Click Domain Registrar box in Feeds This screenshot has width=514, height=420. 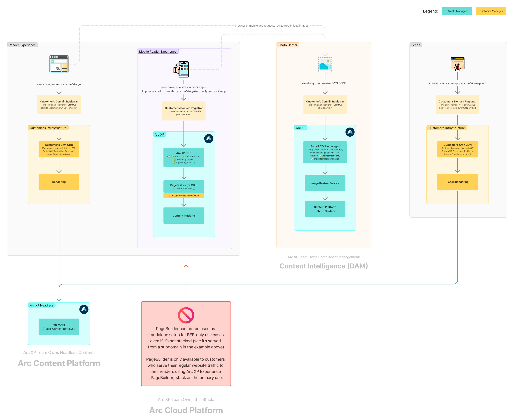[x=457, y=105]
